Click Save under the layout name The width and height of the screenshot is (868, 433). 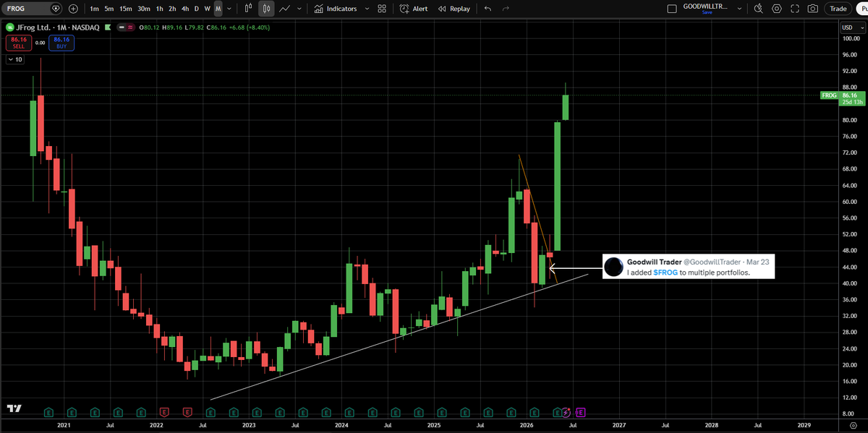[707, 13]
